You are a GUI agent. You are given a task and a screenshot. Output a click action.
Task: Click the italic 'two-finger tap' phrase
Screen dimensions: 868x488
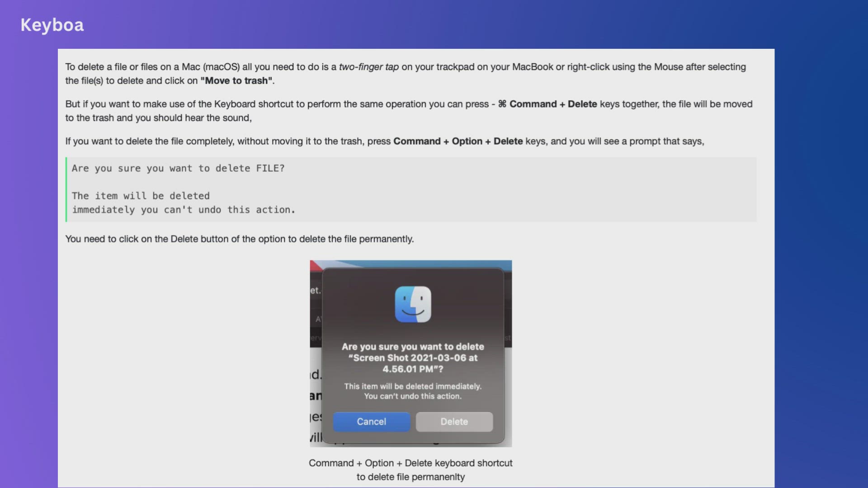click(368, 67)
